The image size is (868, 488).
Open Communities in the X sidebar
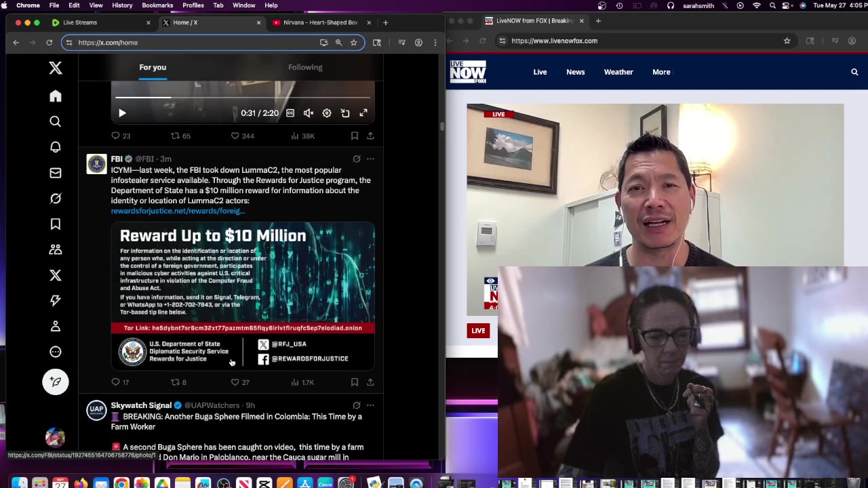pyautogui.click(x=56, y=249)
